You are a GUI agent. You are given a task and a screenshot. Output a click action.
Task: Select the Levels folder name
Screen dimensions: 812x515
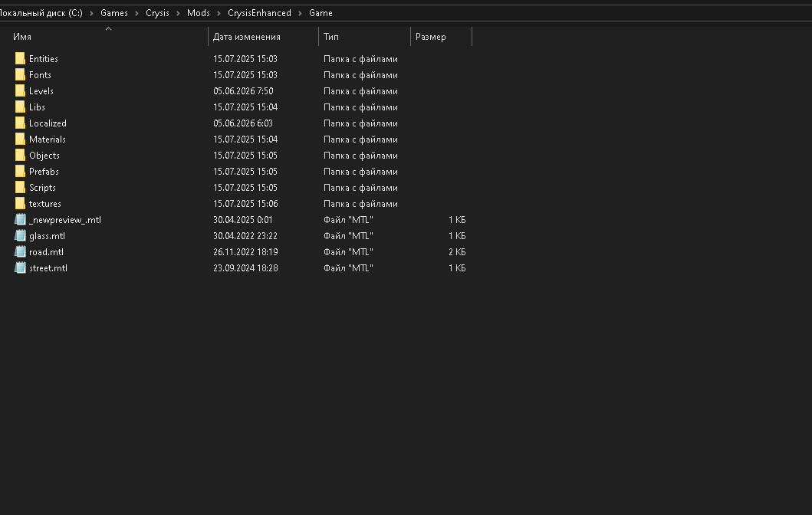point(41,91)
